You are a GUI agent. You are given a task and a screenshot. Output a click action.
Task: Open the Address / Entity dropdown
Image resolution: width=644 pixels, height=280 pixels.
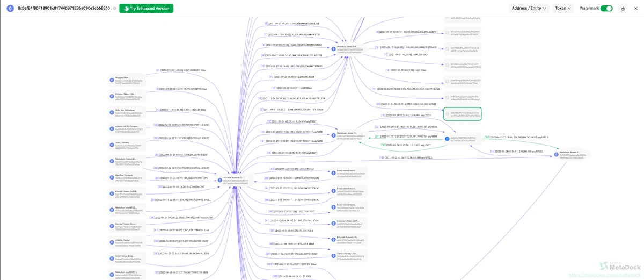coord(529,9)
